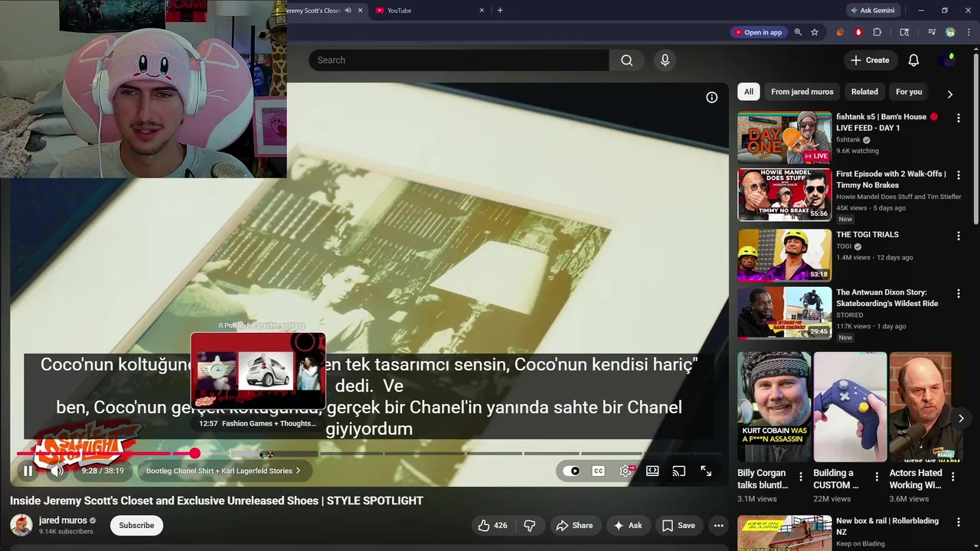The height and width of the screenshot is (551, 980).
Task: Subscribe to jared muros
Action: [136, 525]
